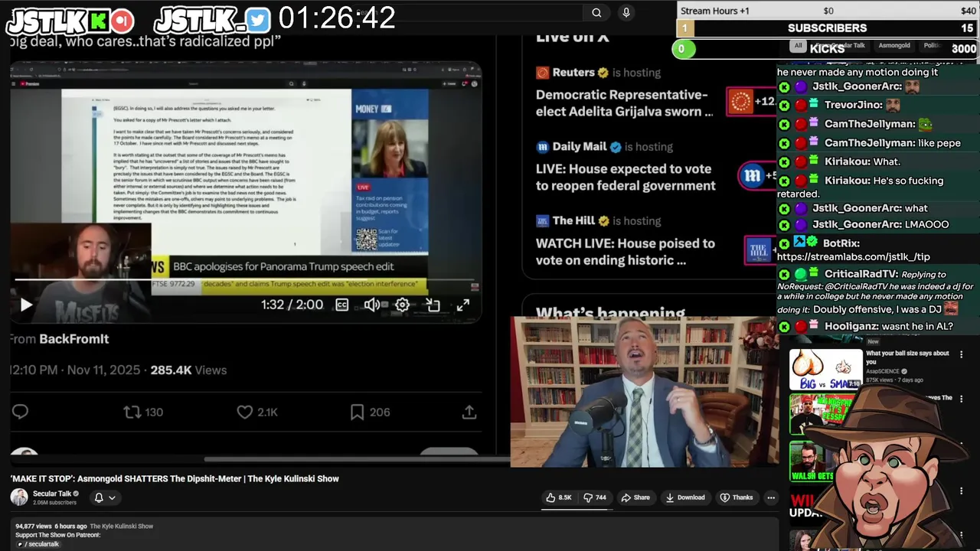Open tweet video settings gear
The width and height of the screenshot is (980, 551).
[x=402, y=305]
